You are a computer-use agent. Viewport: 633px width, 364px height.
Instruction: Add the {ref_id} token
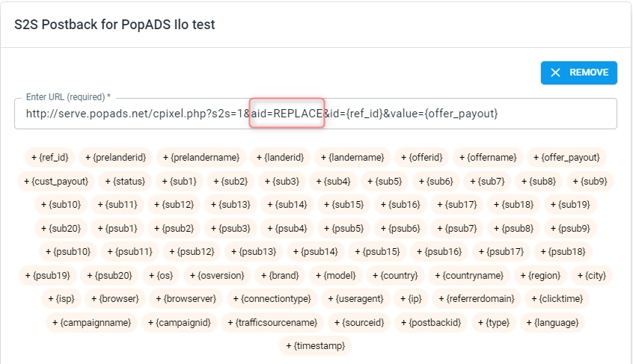[49, 157]
